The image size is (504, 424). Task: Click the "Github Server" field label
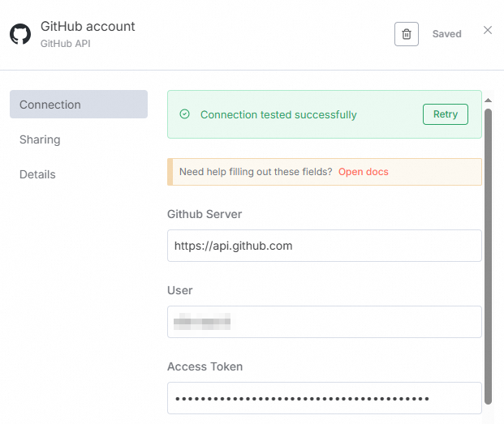click(x=205, y=214)
